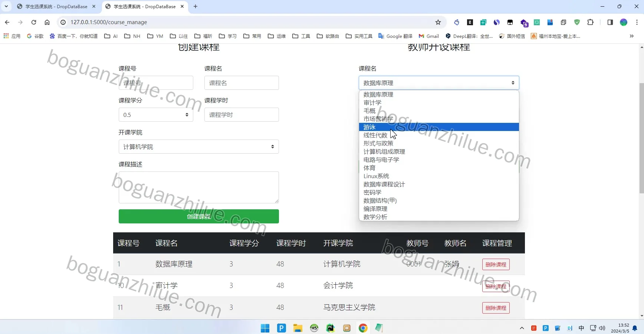The image size is (644, 334).
Task: Open the Google 翻译 bookmark
Action: tap(395, 36)
